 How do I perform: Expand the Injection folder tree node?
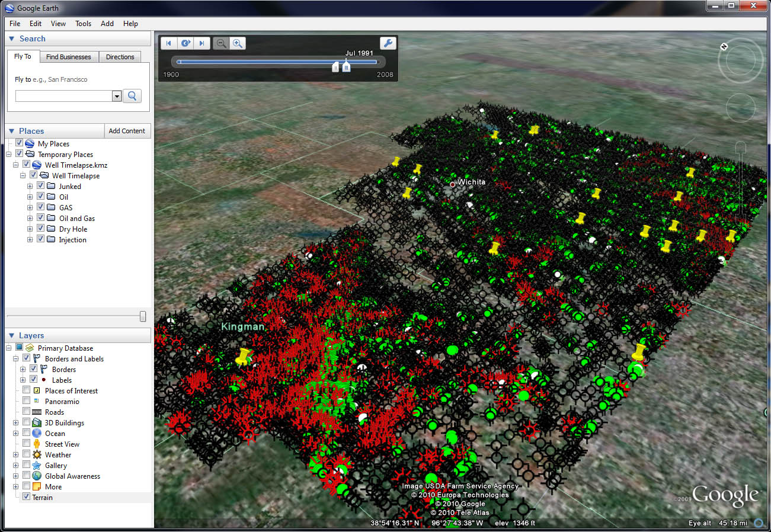[x=30, y=239]
